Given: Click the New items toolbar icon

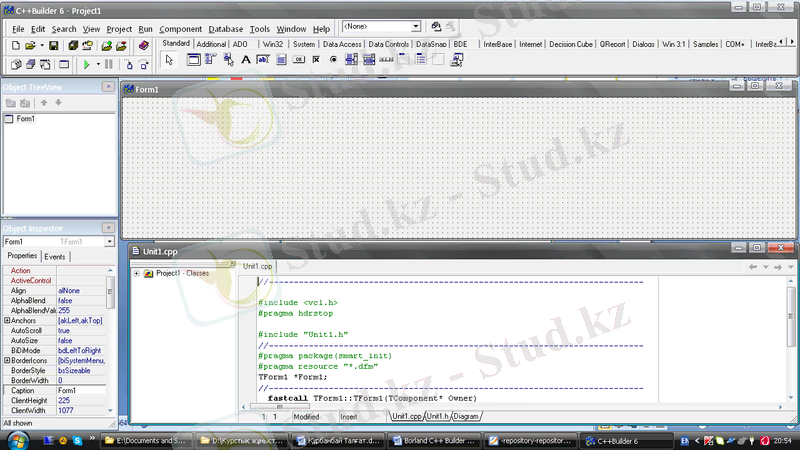Looking at the screenshot, I should pos(16,46).
